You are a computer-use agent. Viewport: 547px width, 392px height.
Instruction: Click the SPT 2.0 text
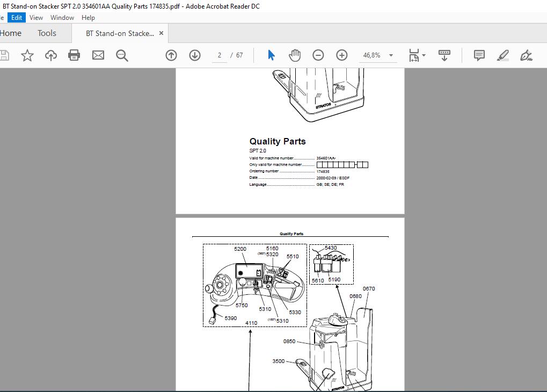[258, 151]
